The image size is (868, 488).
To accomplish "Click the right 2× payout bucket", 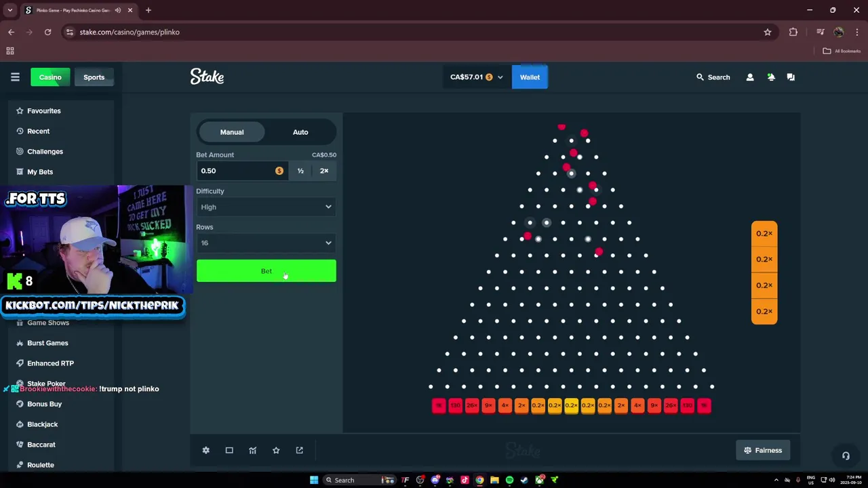I will [x=621, y=405].
